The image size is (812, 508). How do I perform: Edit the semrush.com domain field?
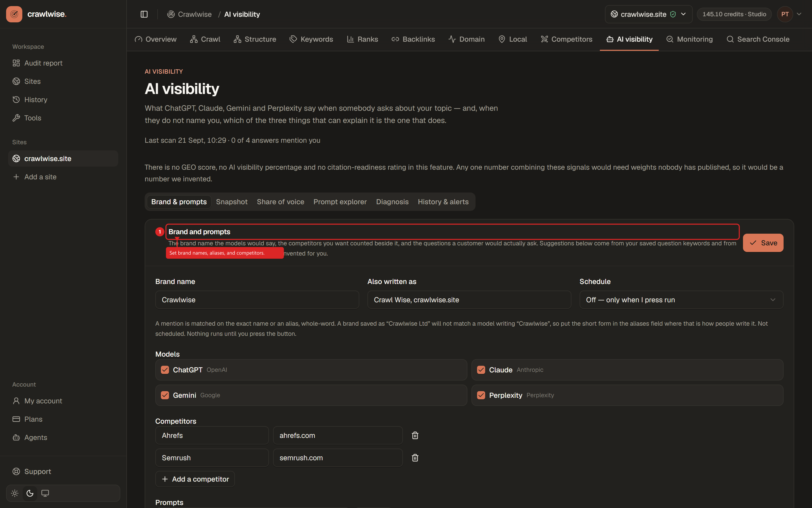tap(337, 458)
